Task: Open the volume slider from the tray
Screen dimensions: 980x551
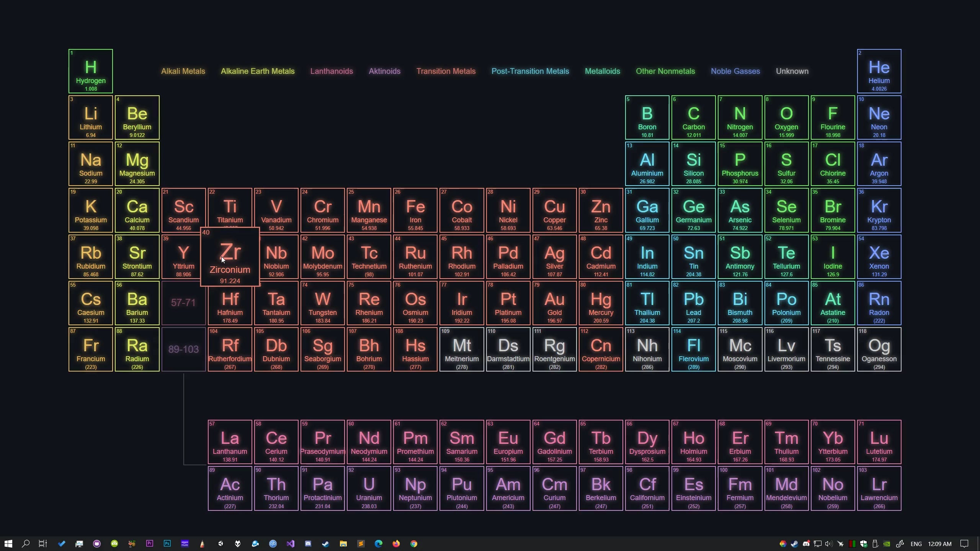Action: [x=828, y=544]
